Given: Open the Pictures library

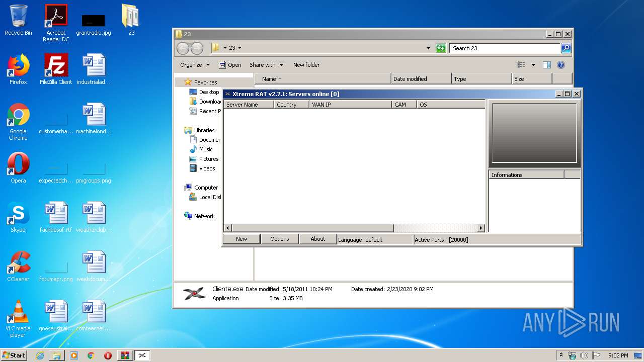Looking at the screenshot, I should pyautogui.click(x=204, y=159).
